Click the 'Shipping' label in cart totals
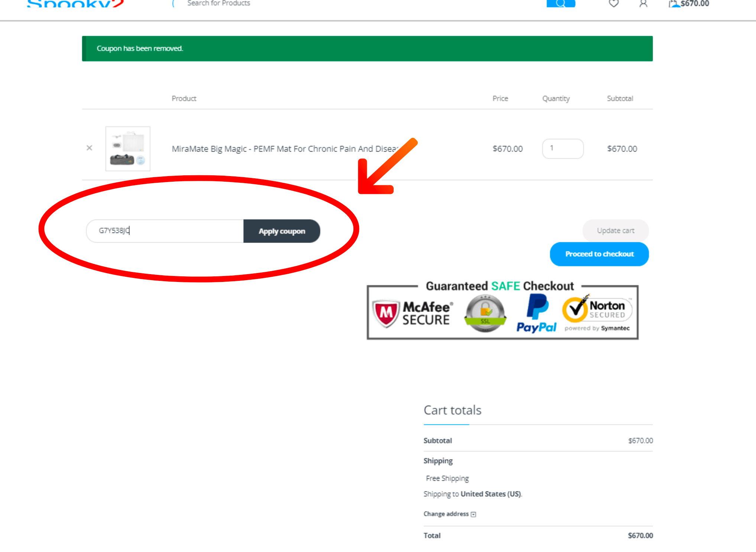756x552 pixels. (438, 461)
